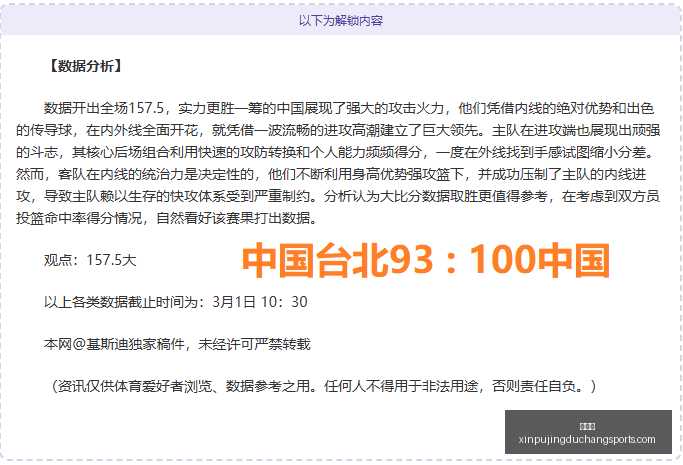Click the paragraph line starting 攻，导致主队赖以生存
The image size is (683, 465).
coord(338,196)
